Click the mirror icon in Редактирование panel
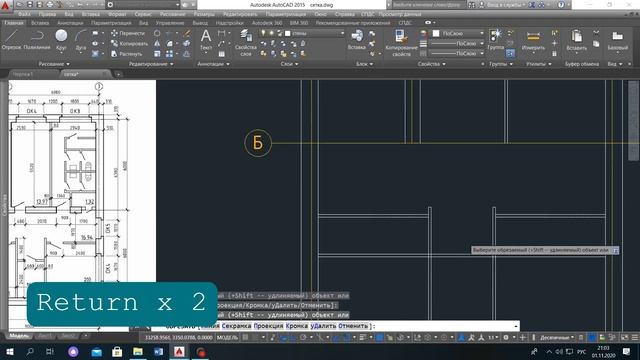 tap(157, 43)
